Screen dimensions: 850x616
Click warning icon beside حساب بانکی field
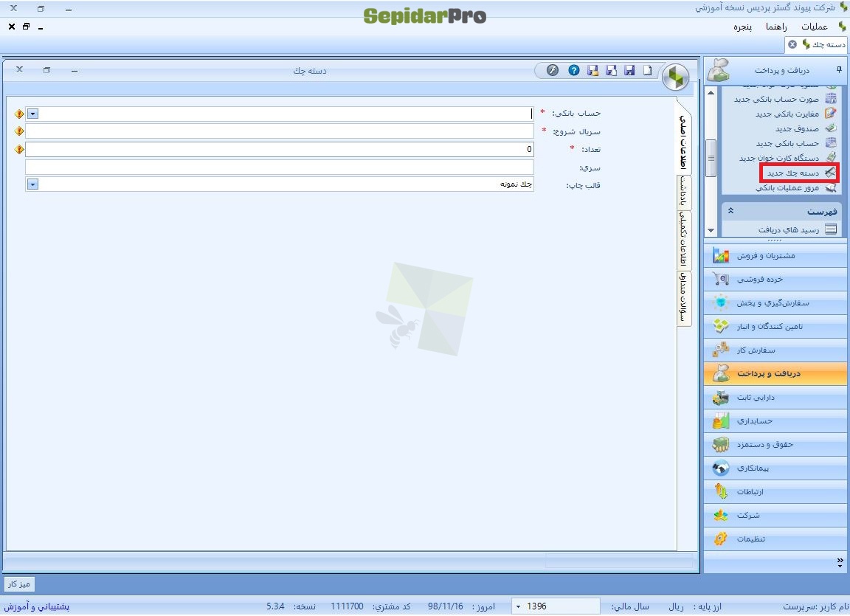[19, 114]
